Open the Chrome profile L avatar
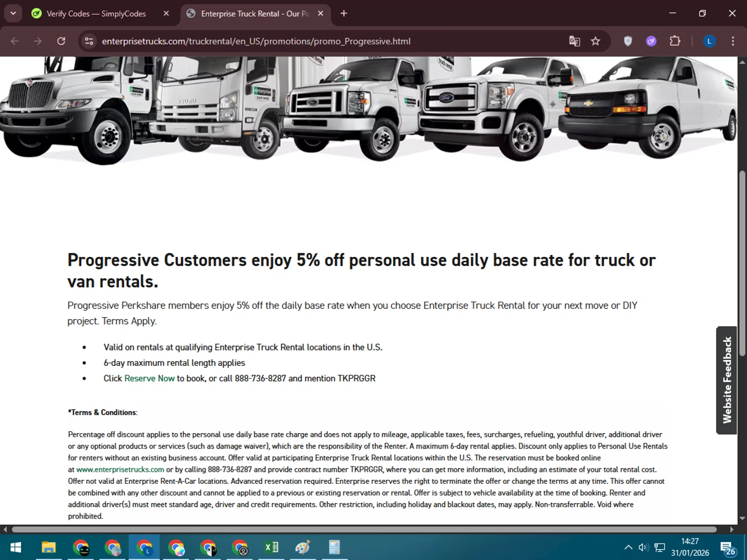This screenshot has width=747, height=560. 710,41
